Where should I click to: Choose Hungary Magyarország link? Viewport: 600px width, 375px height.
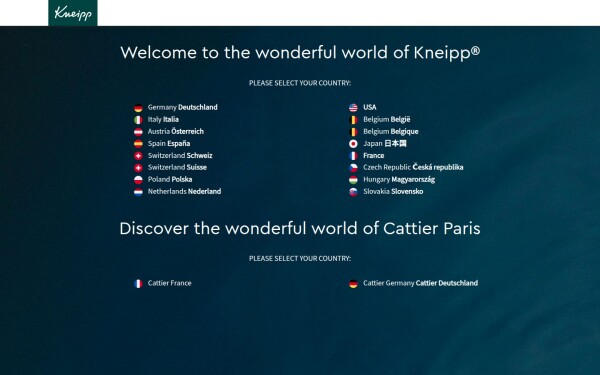(399, 179)
